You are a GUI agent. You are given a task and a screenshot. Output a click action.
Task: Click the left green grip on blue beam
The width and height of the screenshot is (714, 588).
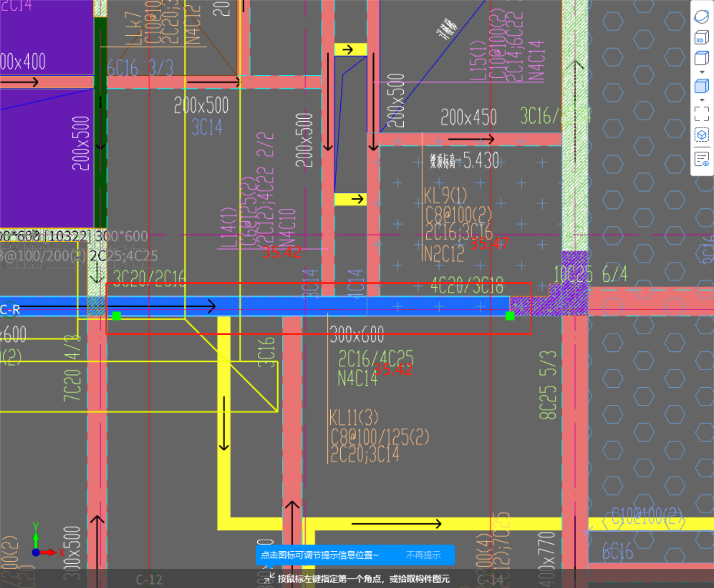coord(116,316)
